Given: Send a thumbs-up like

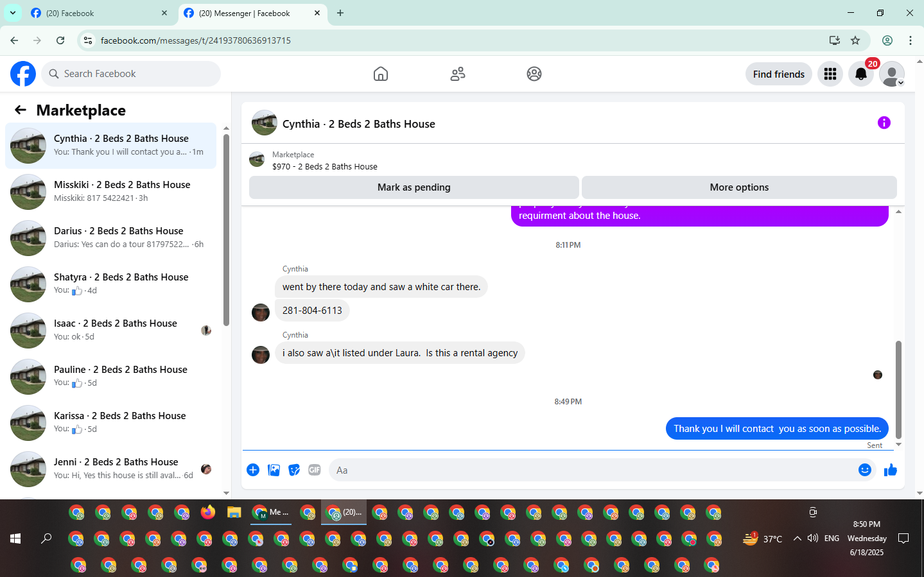Looking at the screenshot, I should (891, 470).
